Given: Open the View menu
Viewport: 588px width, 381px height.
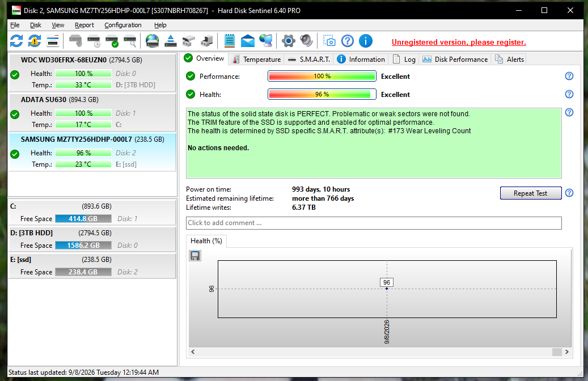Looking at the screenshot, I should pos(58,25).
